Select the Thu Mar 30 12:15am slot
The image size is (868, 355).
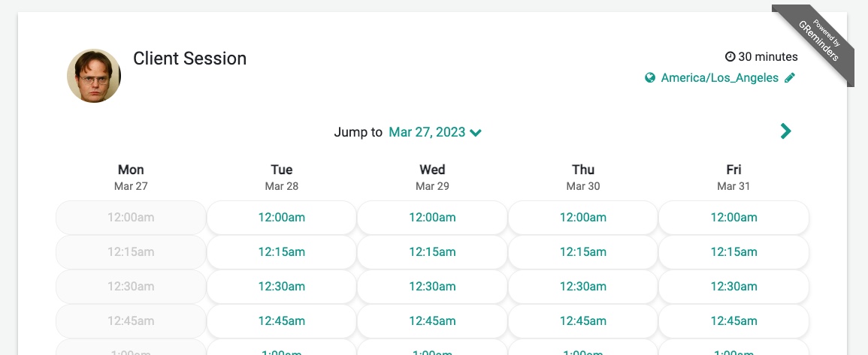point(583,251)
